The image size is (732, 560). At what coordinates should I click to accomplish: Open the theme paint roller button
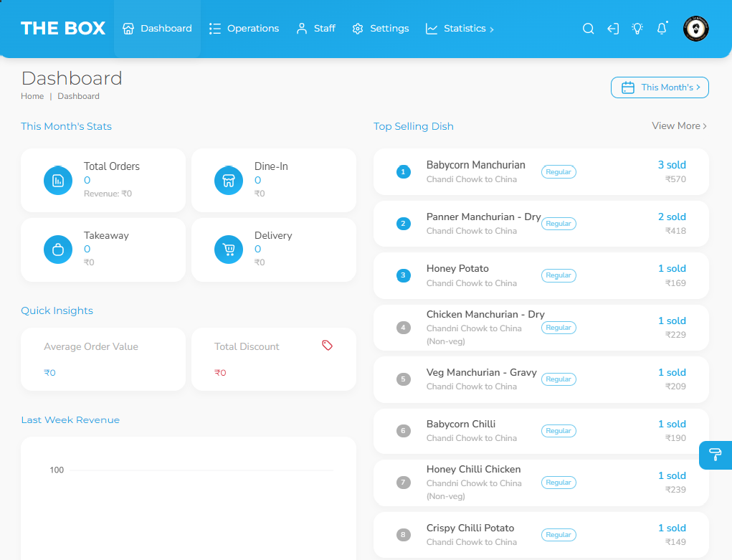click(715, 455)
